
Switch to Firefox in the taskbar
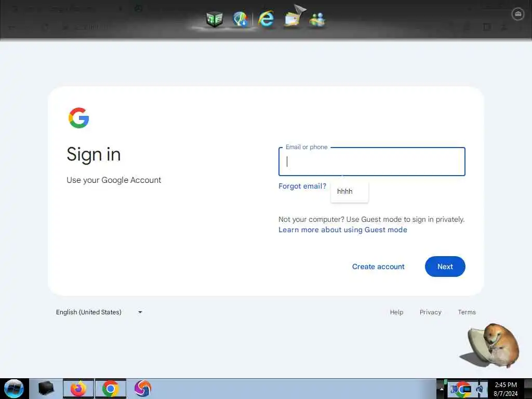(78, 389)
